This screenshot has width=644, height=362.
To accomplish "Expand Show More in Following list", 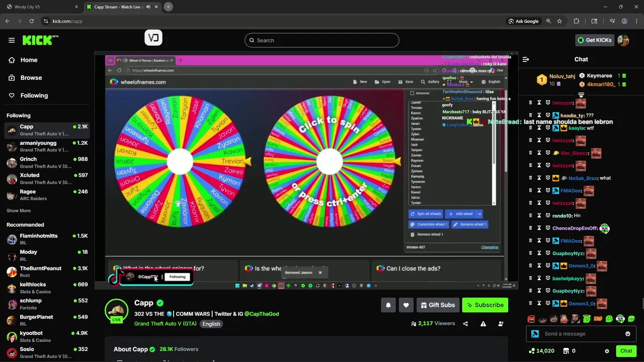I will tap(19, 211).
